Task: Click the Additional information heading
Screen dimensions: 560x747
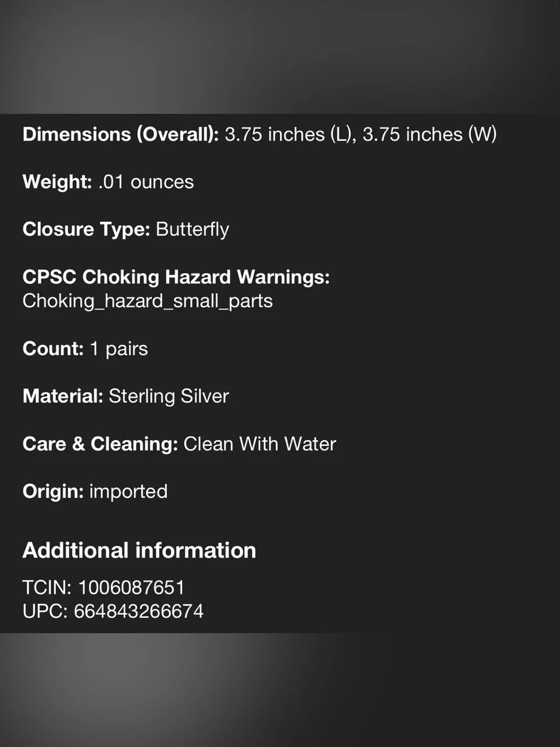Action: pos(139,550)
